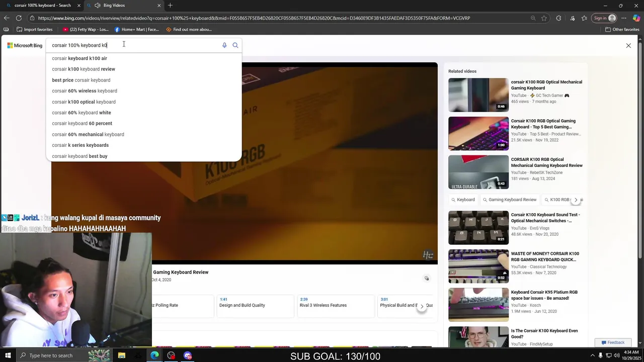Click the Gaming Keyboard Review search chip

tap(509, 200)
